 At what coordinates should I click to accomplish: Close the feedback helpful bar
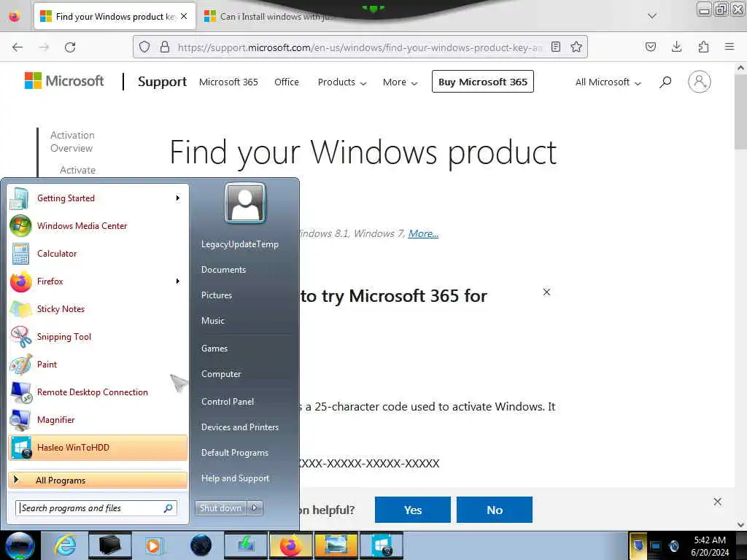tap(718, 502)
